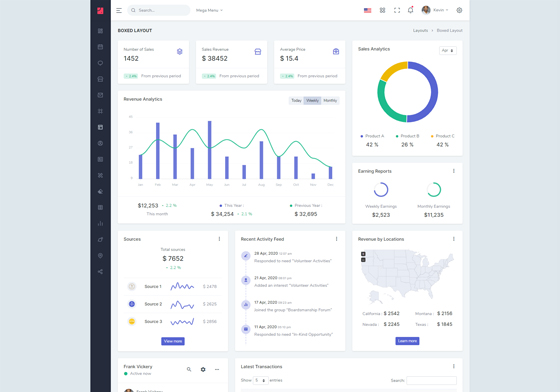Expand the Mega Menu dropdown
This screenshot has width=560, height=392.
209,10
